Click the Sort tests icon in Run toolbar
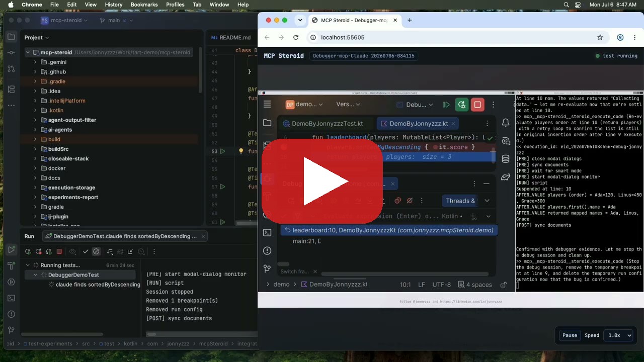Screen dimensions: 644x362 110,251
